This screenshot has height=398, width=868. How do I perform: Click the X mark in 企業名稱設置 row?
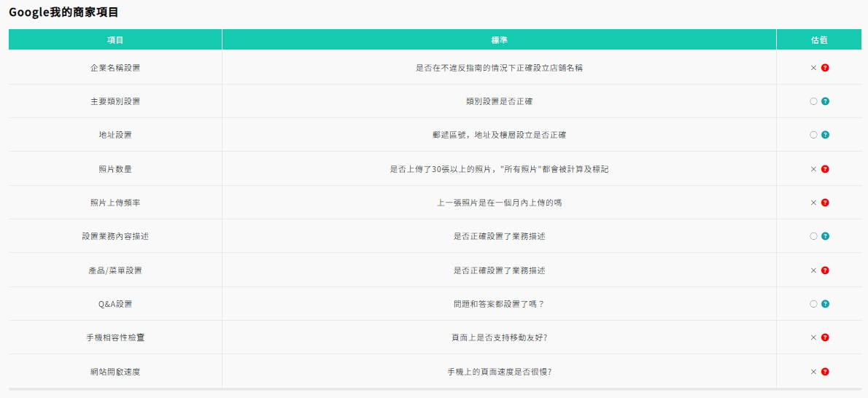pyautogui.click(x=813, y=68)
